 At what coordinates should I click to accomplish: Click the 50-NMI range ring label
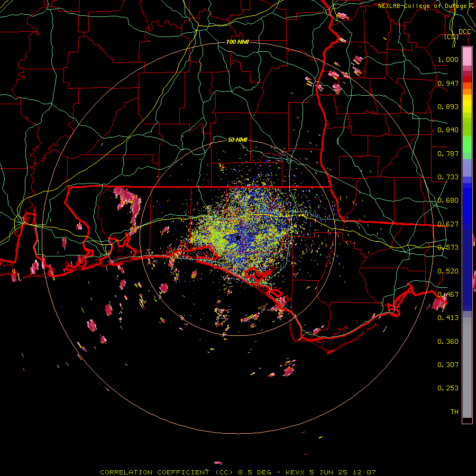(237, 140)
